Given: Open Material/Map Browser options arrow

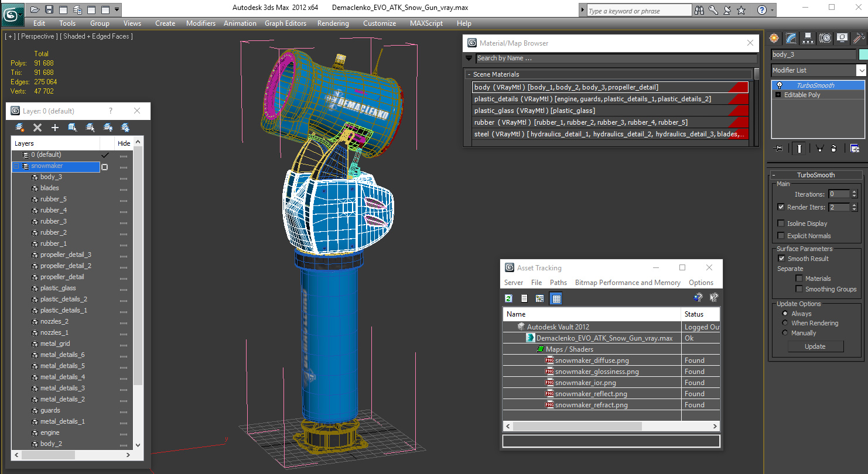Looking at the screenshot, I should (469, 59).
